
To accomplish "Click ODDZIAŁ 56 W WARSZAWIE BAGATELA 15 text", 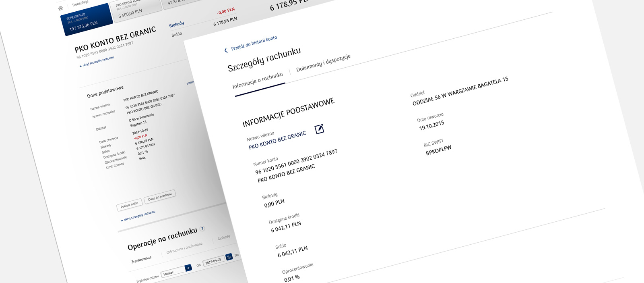I will click(x=460, y=91).
